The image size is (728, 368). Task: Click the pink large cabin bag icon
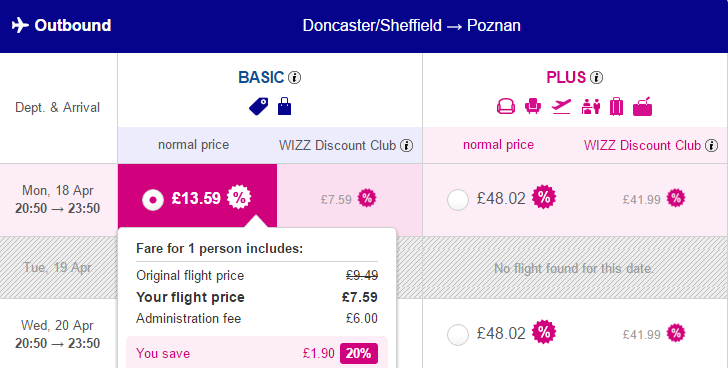point(643,106)
